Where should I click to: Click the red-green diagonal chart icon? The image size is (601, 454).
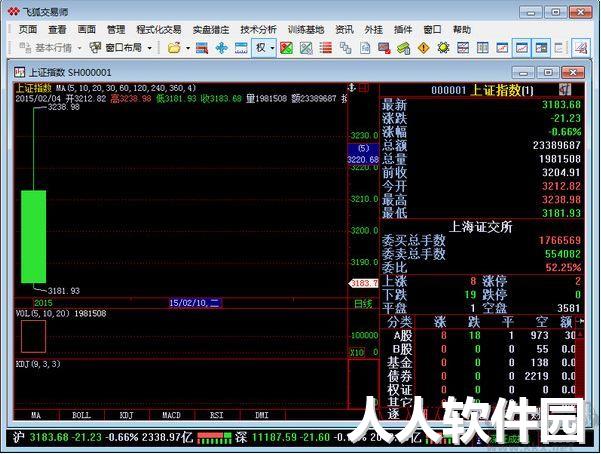point(286,48)
